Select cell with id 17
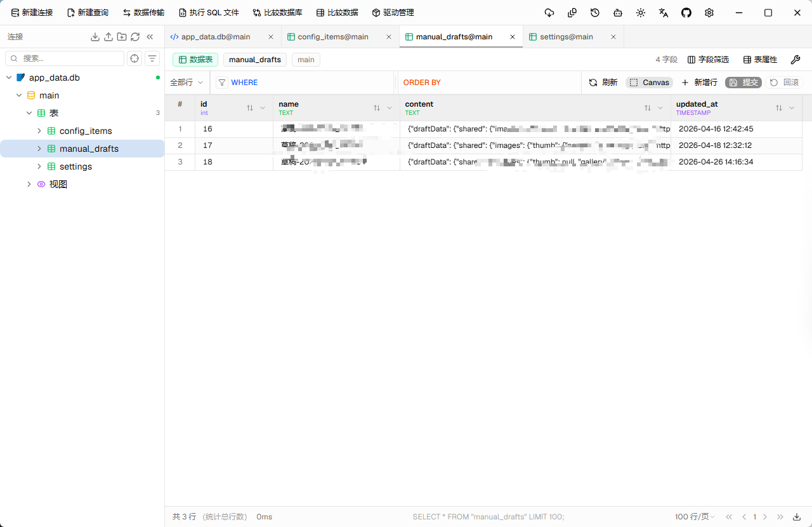 pos(234,145)
